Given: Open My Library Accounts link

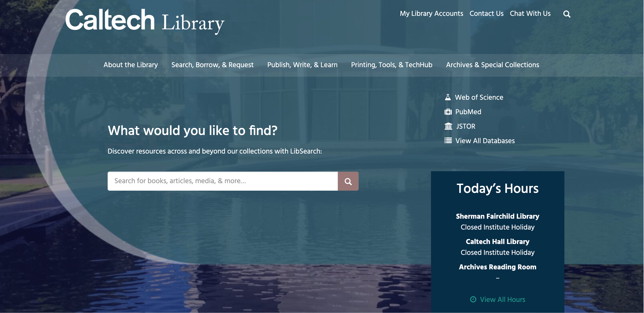Looking at the screenshot, I should click(431, 14).
